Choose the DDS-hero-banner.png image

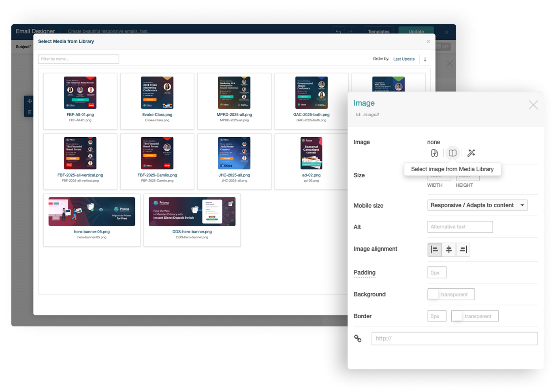point(192,212)
